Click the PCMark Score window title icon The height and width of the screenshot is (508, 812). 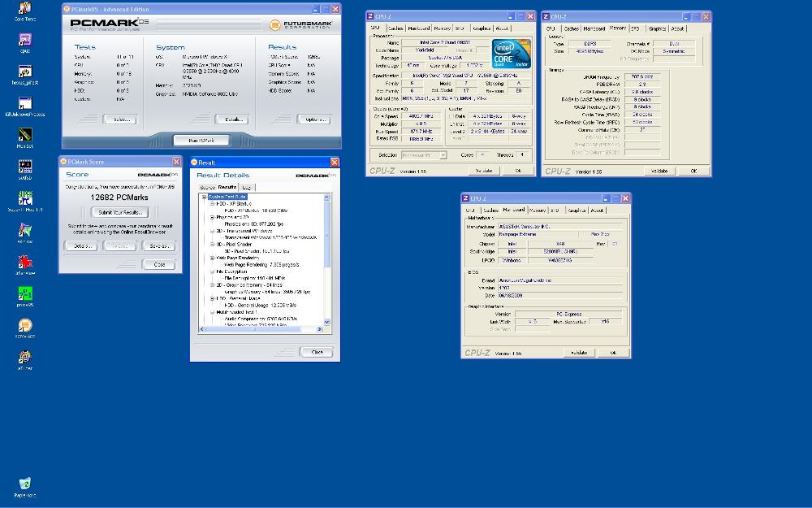(63, 162)
